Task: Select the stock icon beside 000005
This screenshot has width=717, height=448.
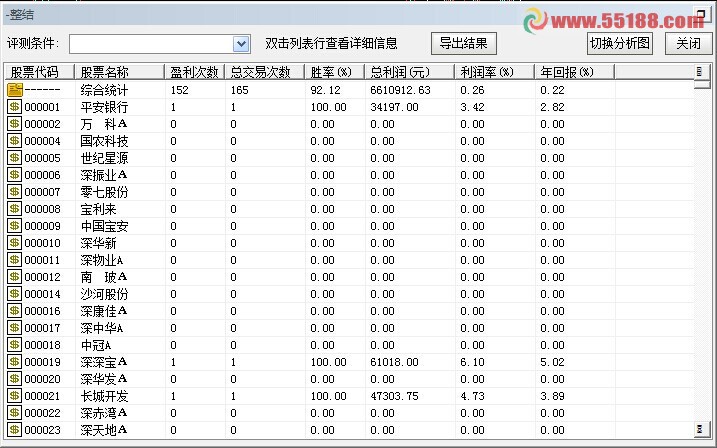Action: tap(15, 158)
